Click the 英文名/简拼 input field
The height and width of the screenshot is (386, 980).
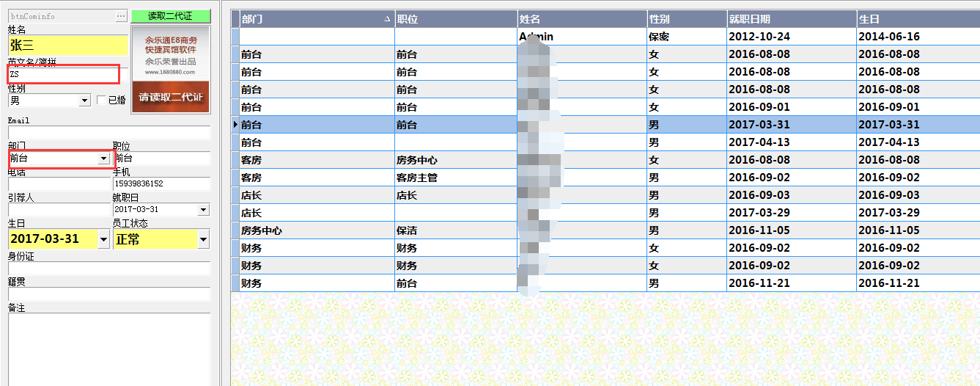click(x=63, y=74)
